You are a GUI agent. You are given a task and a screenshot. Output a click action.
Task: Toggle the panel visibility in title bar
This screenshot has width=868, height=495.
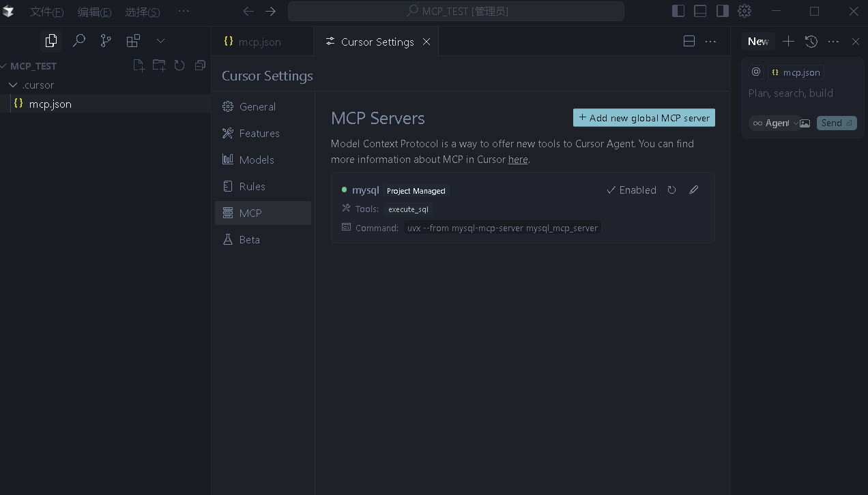(x=700, y=11)
